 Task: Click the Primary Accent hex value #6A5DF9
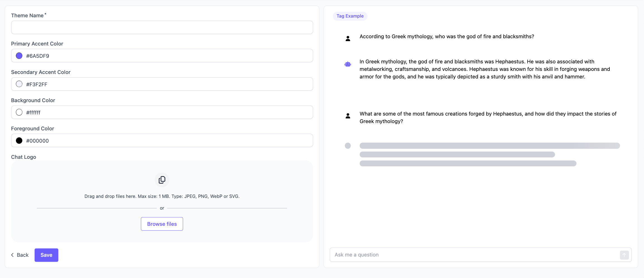tap(38, 56)
